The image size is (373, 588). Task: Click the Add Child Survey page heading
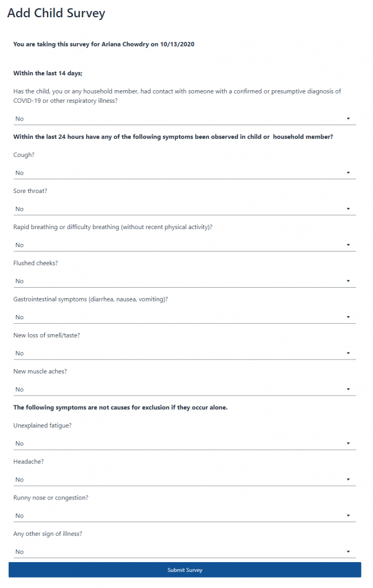[x=56, y=13]
